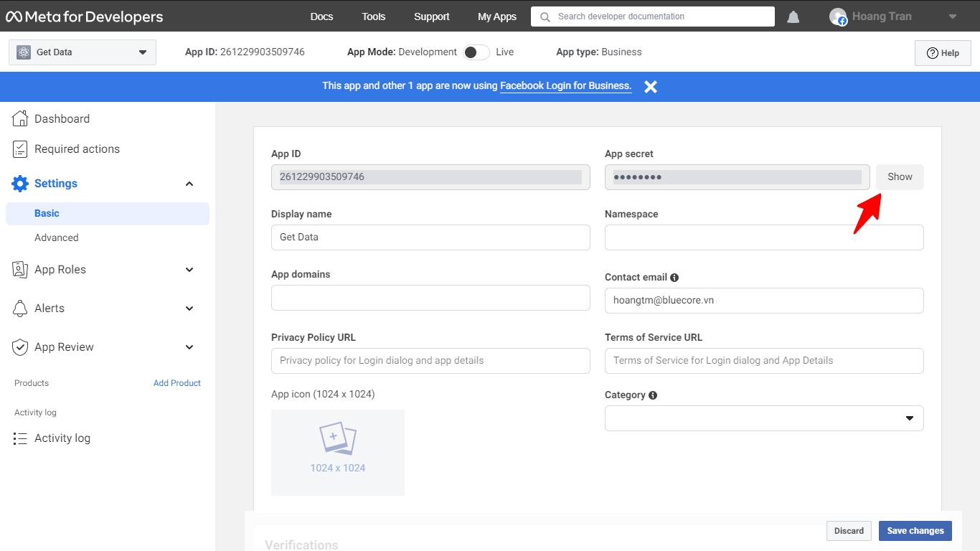Image resolution: width=980 pixels, height=551 pixels.
Task: Open the Docs menu
Action: (321, 17)
